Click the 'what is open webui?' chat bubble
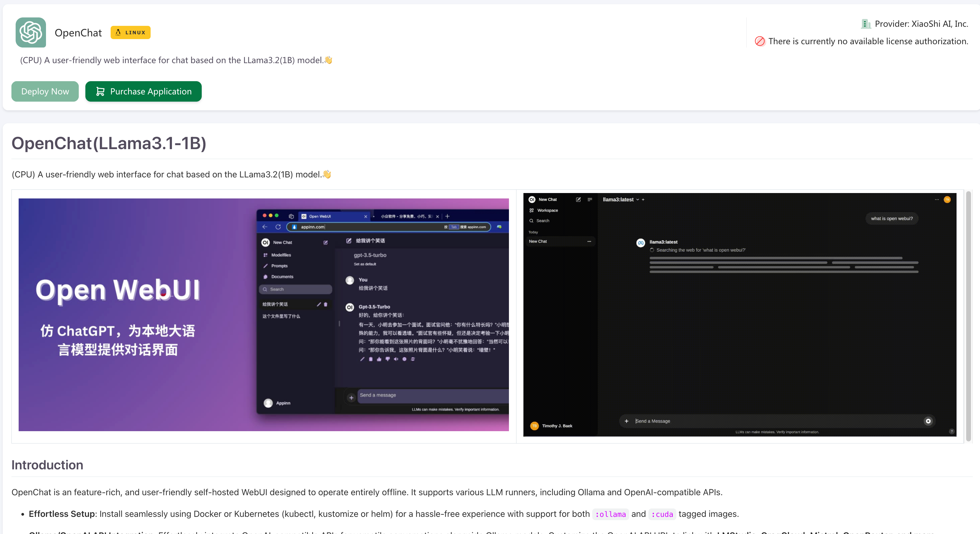 click(892, 219)
